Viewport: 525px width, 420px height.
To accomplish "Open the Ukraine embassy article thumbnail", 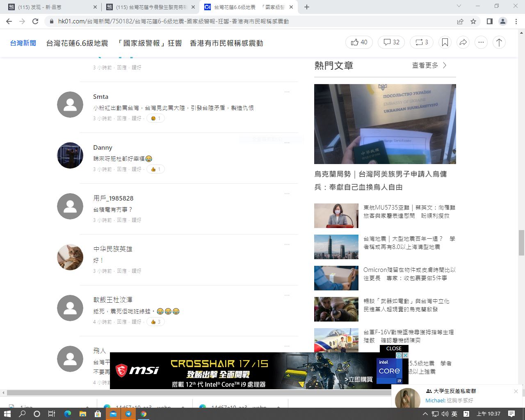I will tap(385, 124).
